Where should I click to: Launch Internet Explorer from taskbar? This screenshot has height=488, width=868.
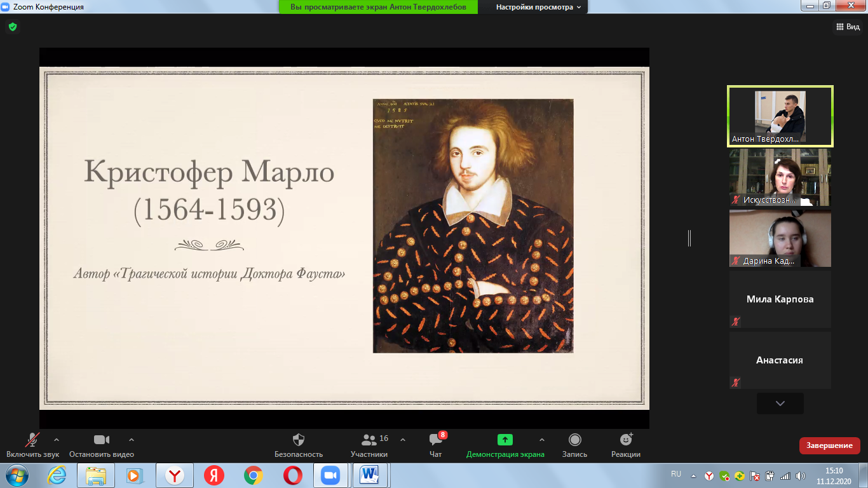click(x=57, y=475)
